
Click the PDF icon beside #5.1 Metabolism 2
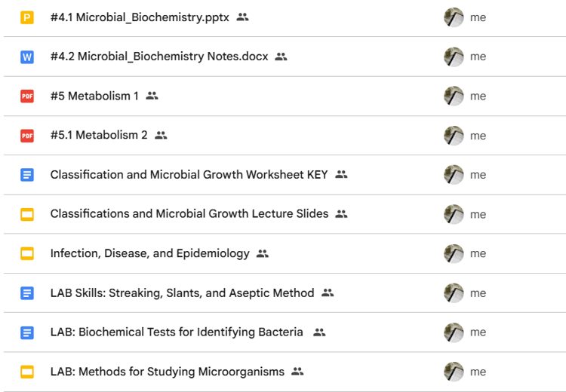point(27,136)
